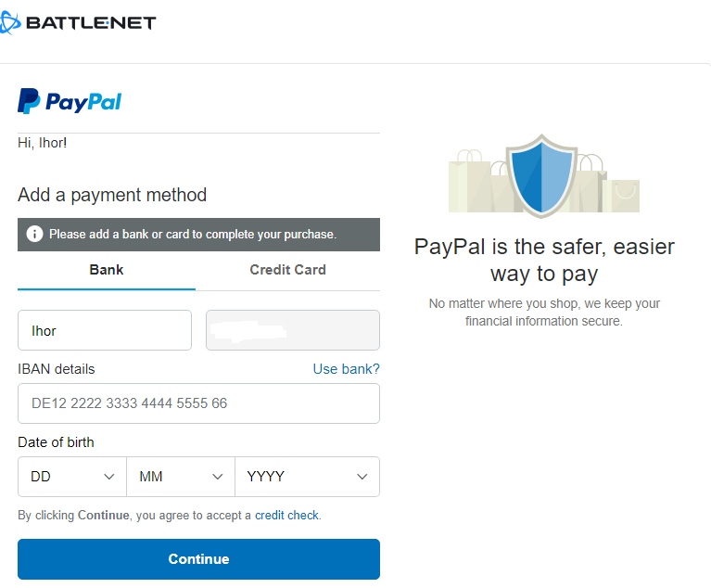This screenshot has width=711, height=588.
Task: Click the Battle.net logo in the header
Action: (78, 22)
